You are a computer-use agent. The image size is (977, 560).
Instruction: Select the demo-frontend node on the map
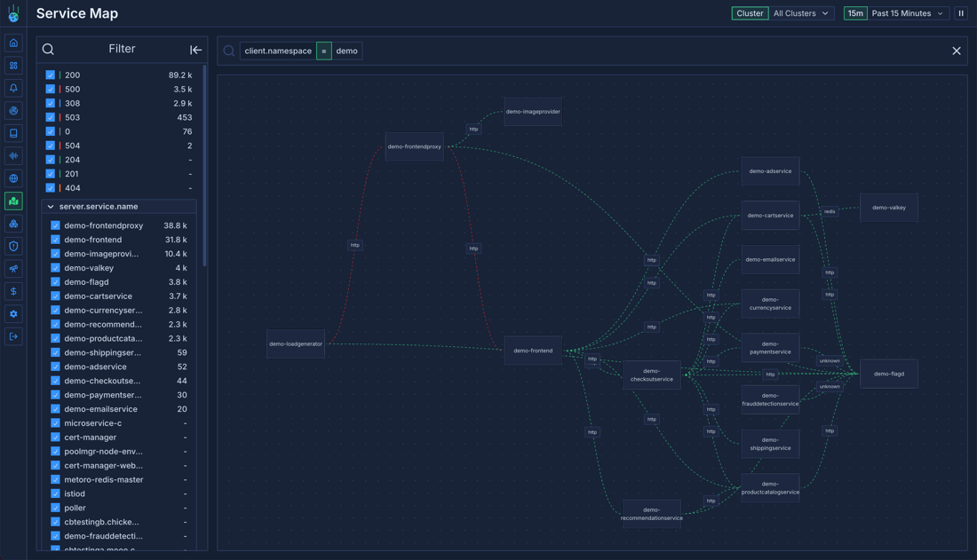533,351
